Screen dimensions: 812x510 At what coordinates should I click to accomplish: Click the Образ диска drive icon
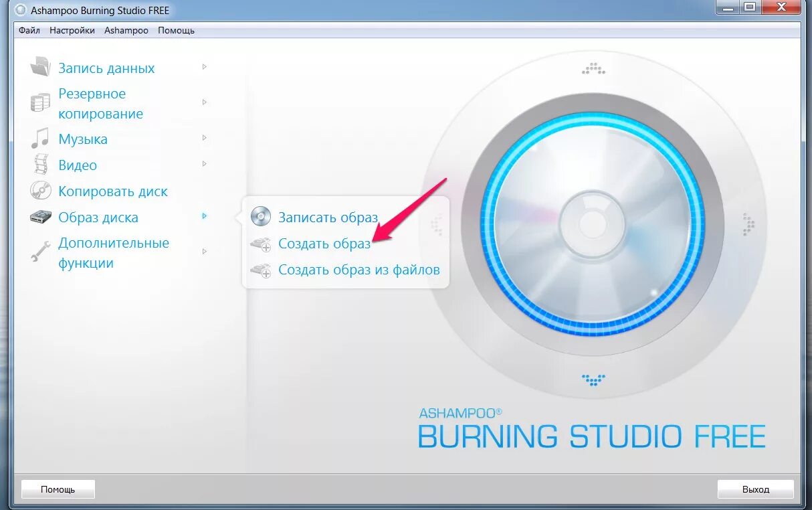point(40,217)
